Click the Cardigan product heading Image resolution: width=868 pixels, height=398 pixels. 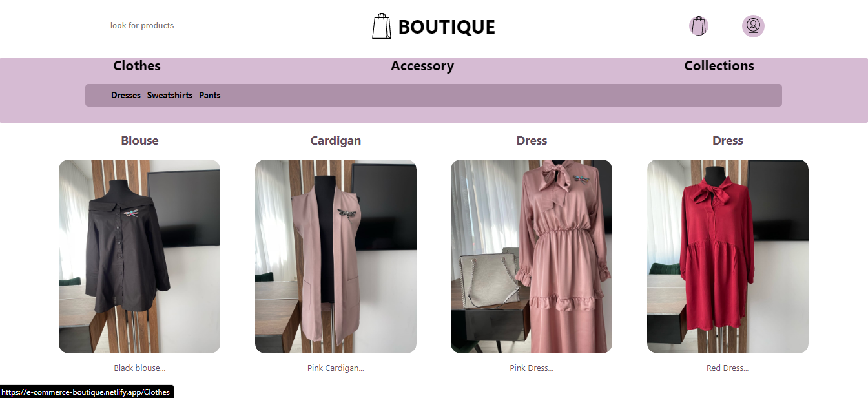coord(336,141)
